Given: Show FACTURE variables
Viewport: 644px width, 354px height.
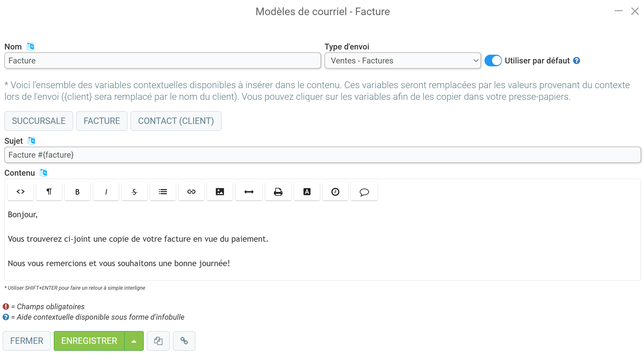Looking at the screenshot, I should 102,121.
